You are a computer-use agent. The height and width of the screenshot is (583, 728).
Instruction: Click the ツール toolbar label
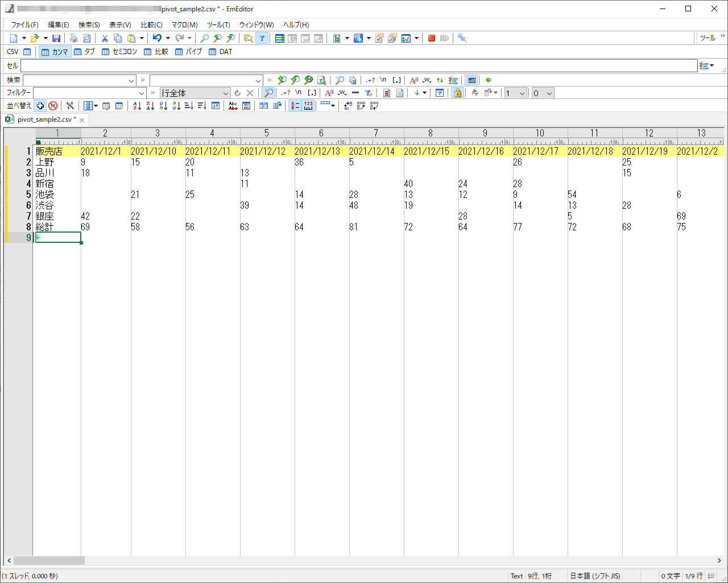coord(708,38)
